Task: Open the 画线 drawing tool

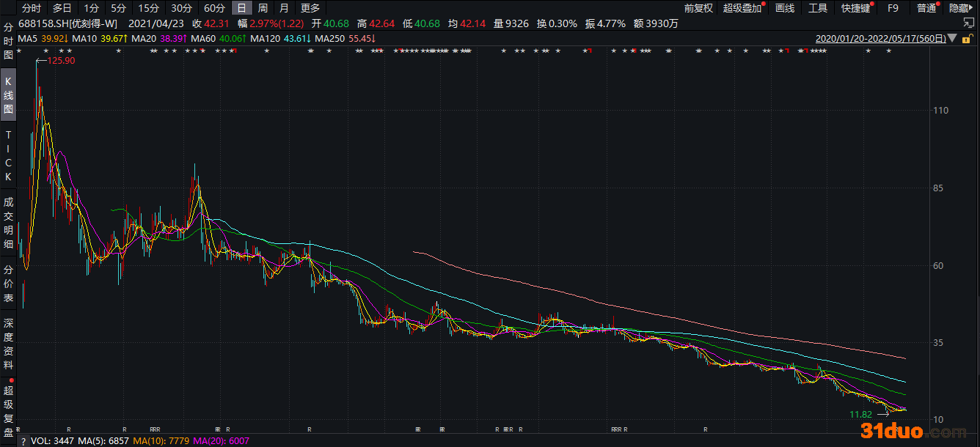Action: point(785,8)
